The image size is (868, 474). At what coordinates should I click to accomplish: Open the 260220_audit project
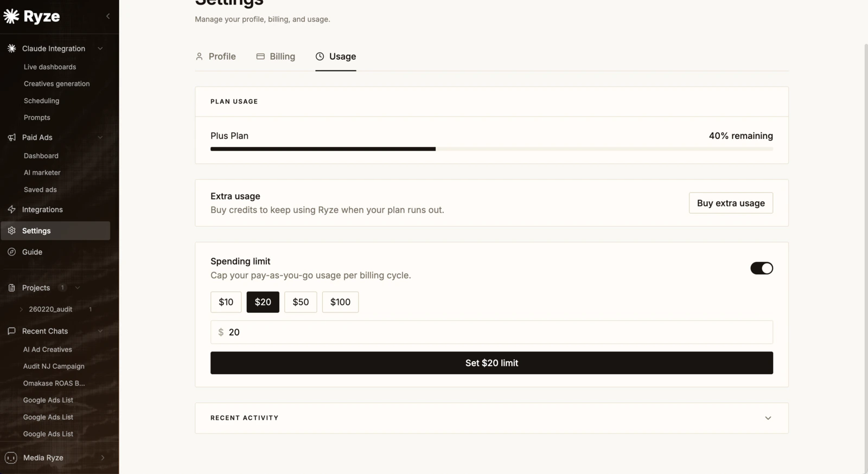[50, 309]
